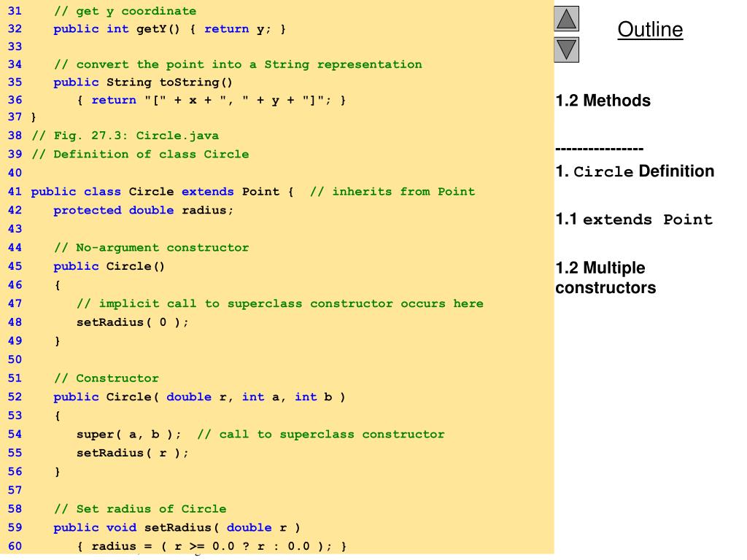
Task: Open the underlined Outline heading link
Action: [650, 30]
